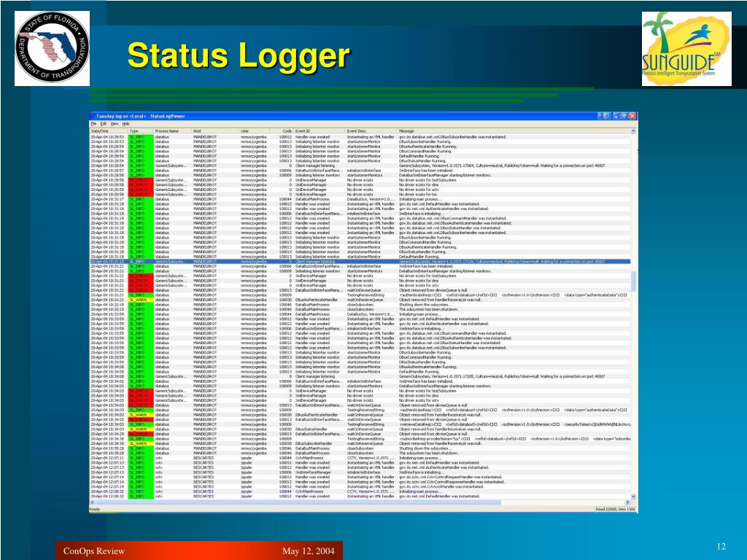Click the Host column header

(215, 131)
